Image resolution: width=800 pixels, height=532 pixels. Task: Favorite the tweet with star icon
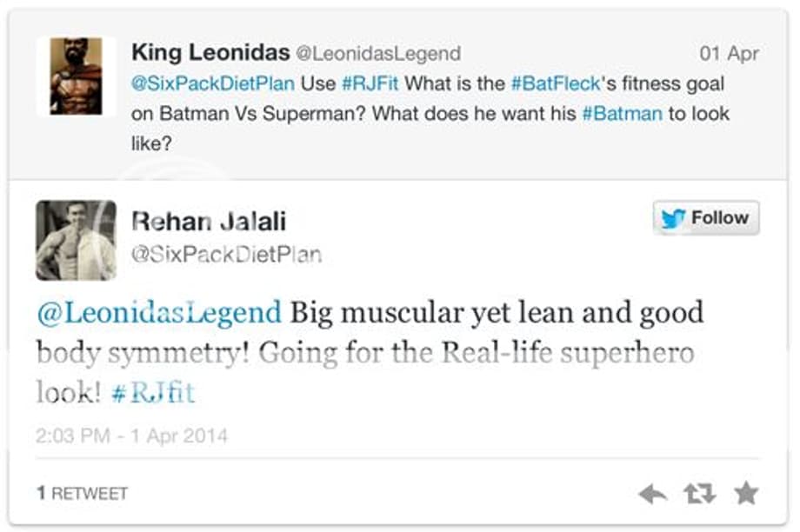pos(745,494)
